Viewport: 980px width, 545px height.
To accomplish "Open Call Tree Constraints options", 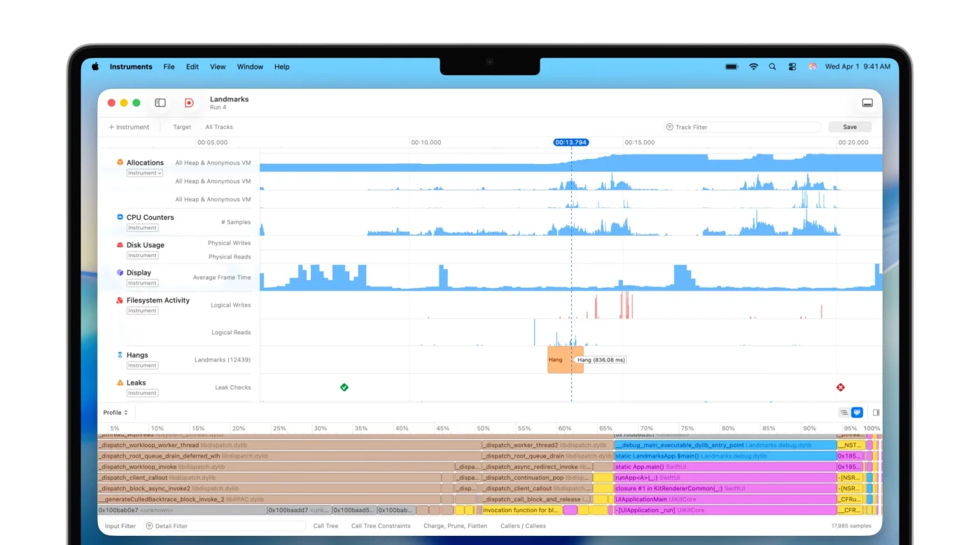I will click(x=381, y=526).
